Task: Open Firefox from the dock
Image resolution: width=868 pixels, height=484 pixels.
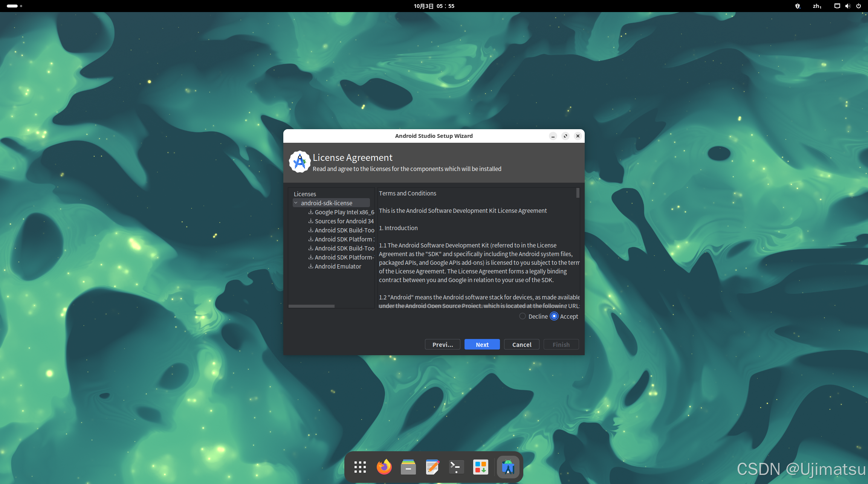Action: tap(384, 467)
